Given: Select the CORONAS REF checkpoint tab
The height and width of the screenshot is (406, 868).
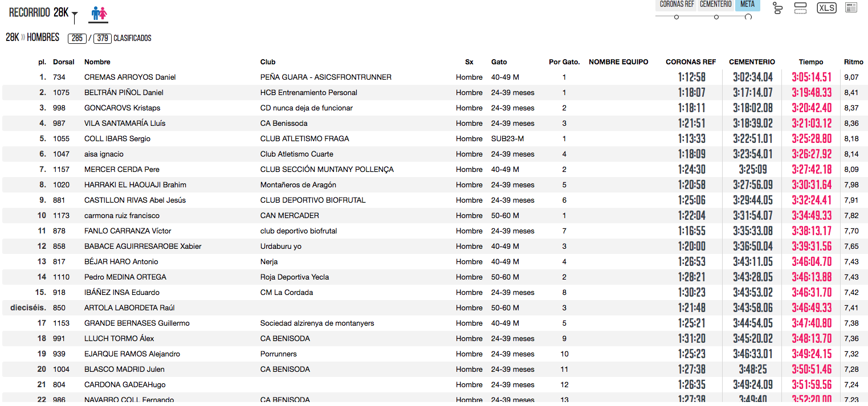Looking at the screenshot, I should tap(677, 5).
